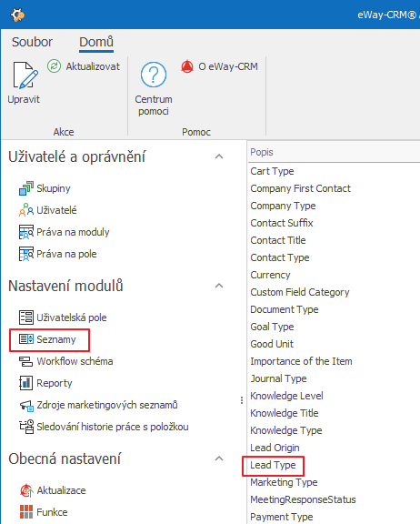Open the Workflow schéma icon
This screenshot has height=524, width=420.
[26, 361]
